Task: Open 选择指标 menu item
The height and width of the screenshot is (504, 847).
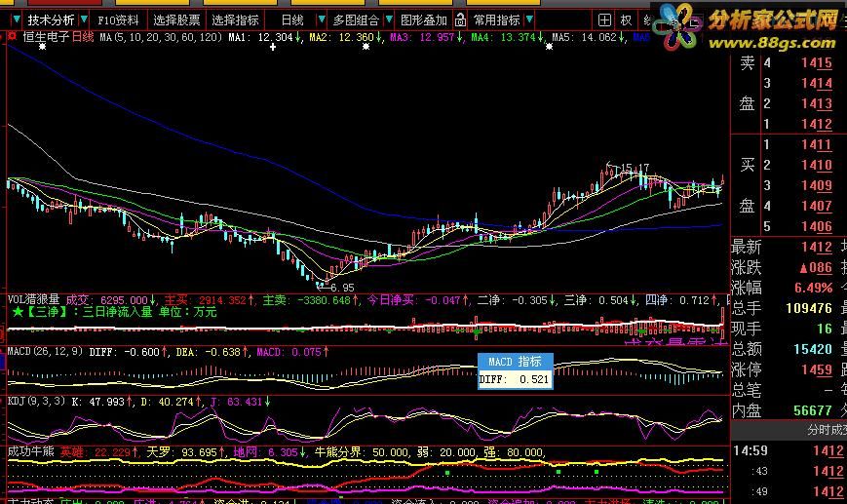Action: 235,20
